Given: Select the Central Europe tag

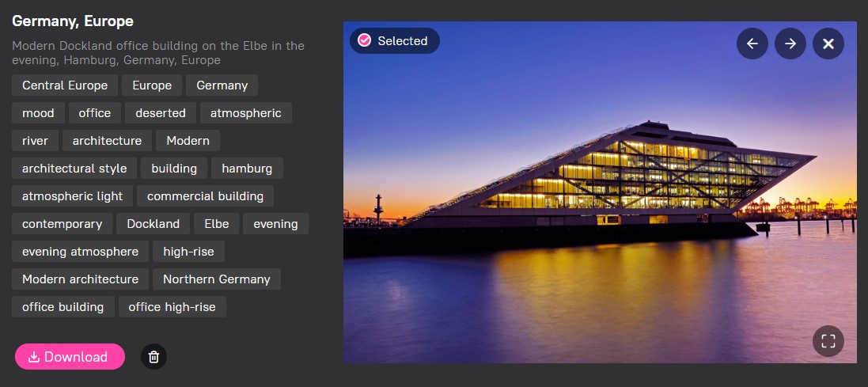Looking at the screenshot, I should point(65,85).
